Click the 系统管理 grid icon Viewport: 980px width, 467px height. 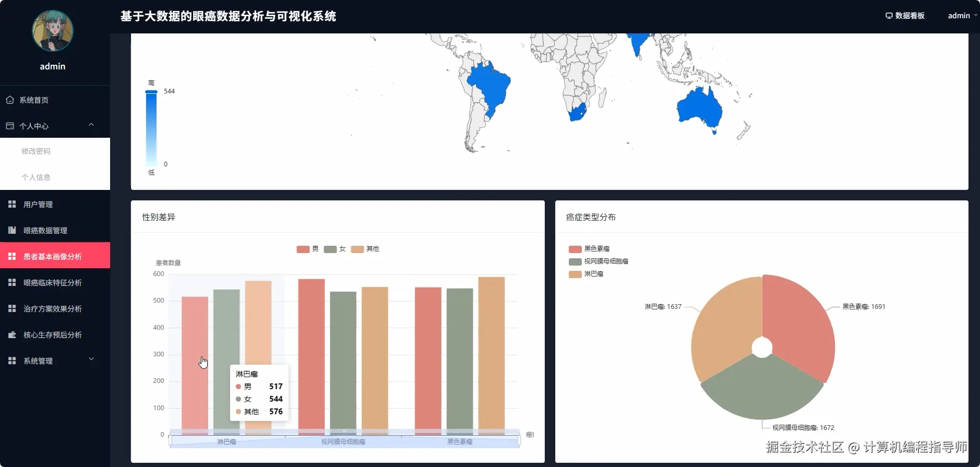tap(12, 361)
